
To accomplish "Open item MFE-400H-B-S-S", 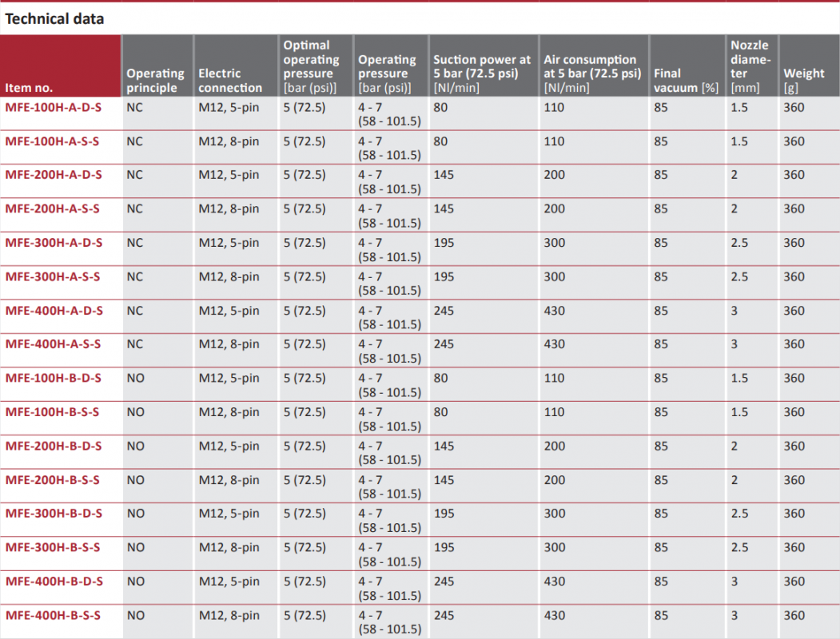I will point(53,616).
